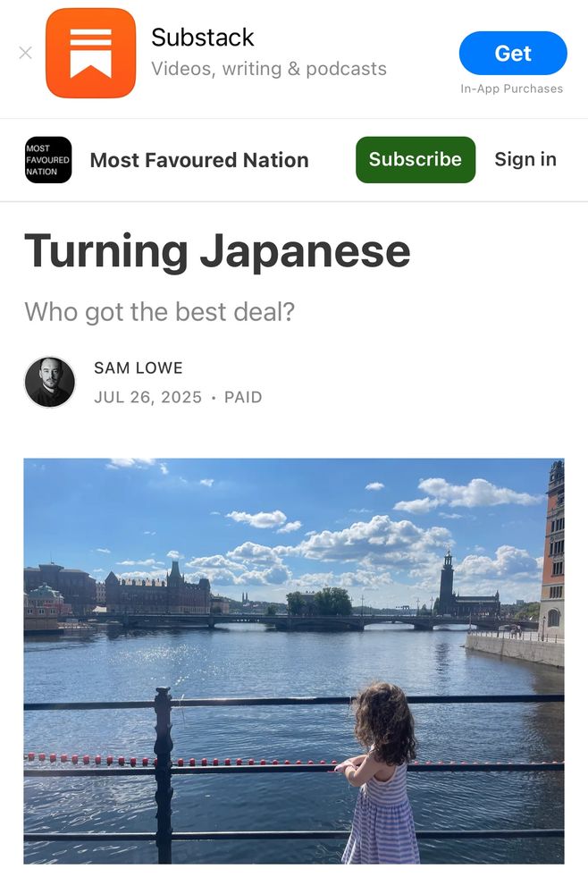Tap the PAID post label
The width and height of the screenshot is (588, 894).
click(243, 397)
